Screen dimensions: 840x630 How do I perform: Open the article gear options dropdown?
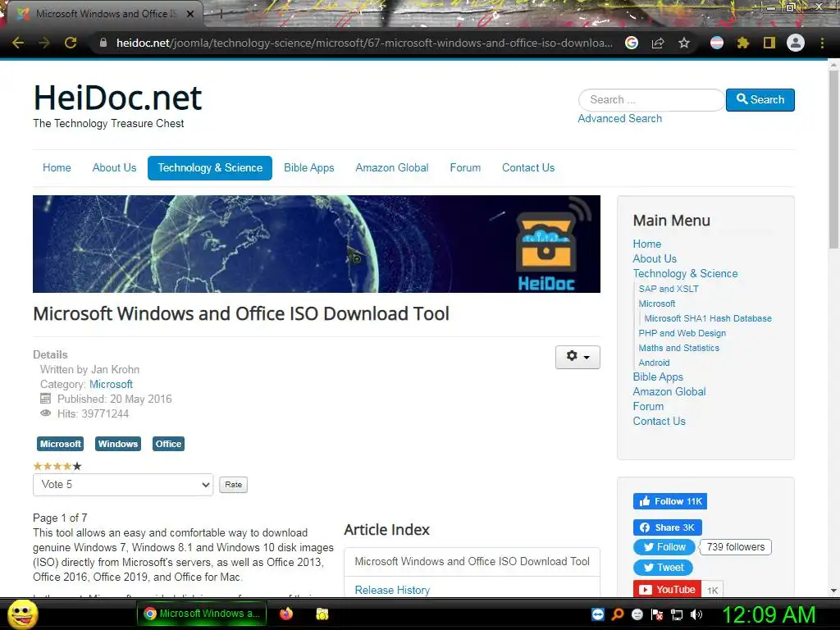point(577,357)
